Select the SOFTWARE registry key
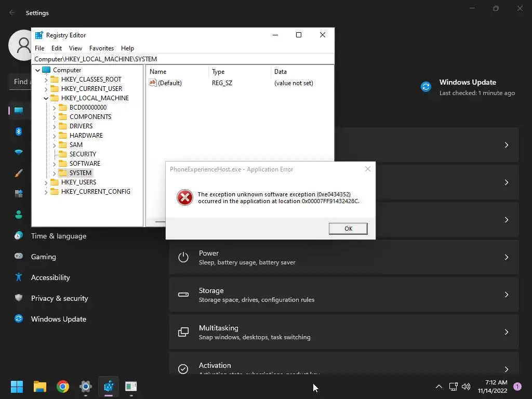Image resolution: width=532 pixels, height=399 pixels. coord(85,164)
